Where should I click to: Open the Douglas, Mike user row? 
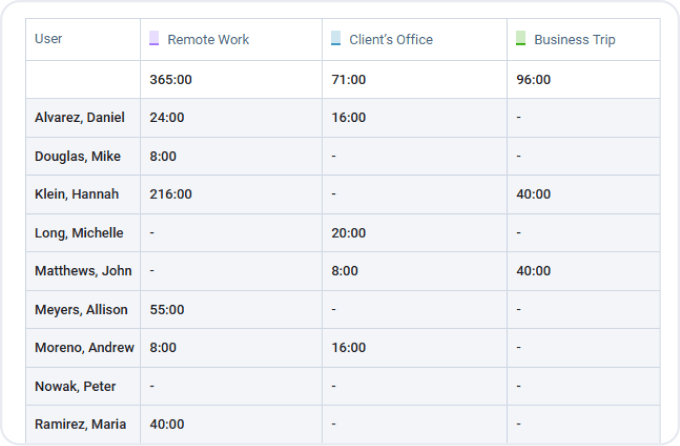77,156
